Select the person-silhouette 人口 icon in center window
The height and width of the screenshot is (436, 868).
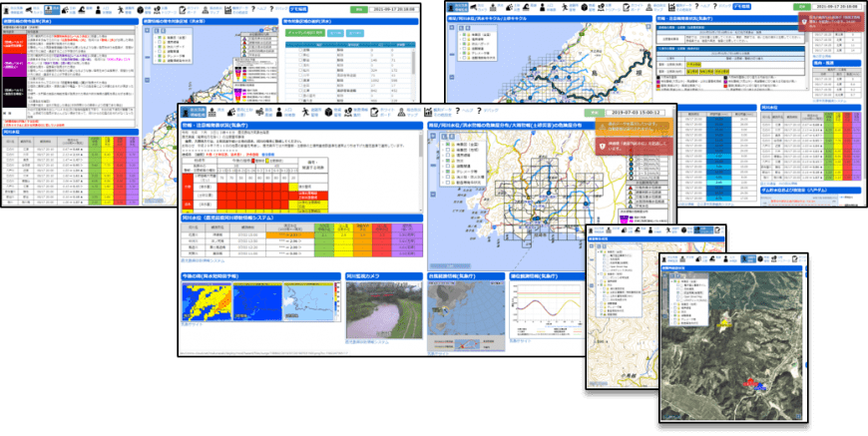point(279,113)
